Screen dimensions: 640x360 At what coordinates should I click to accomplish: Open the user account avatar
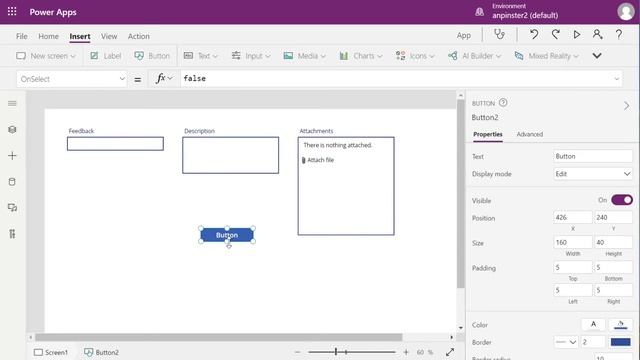[x=625, y=12]
